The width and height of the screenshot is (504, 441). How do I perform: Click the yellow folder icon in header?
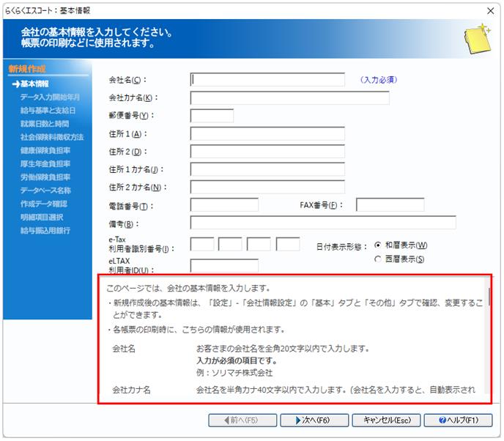pyautogui.click(x=478, y=38)
